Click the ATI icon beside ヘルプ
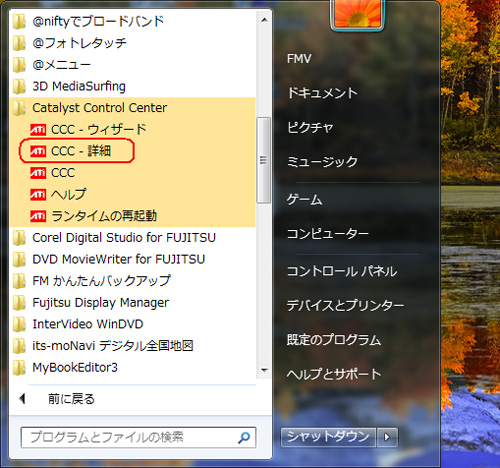 click(38, 194)
